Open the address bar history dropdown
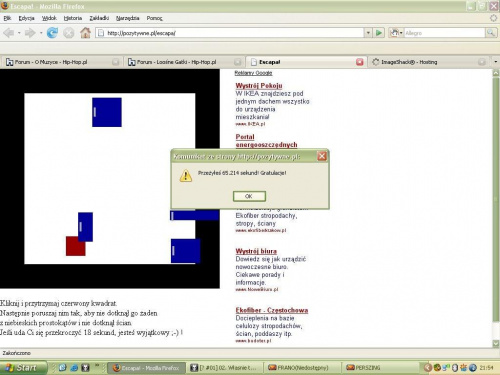Image resolution: width=500 pixels, height=375 pixels. tap(368, 33)
